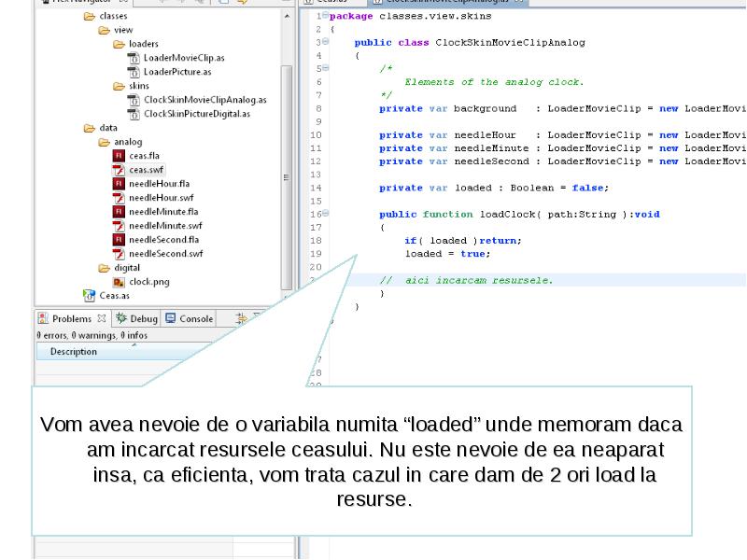Click the digital folder icon
The height and width of the screenshot is (560, 747).
104,268
